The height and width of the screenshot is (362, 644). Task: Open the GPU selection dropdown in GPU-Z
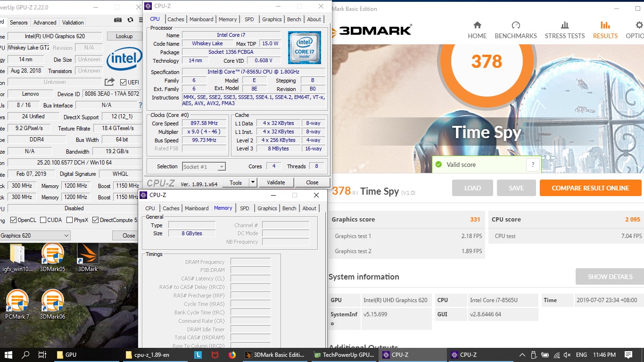point(35,235)
